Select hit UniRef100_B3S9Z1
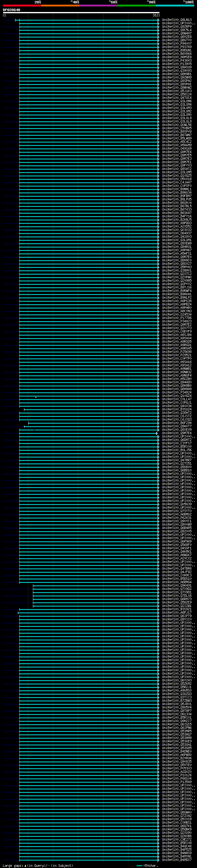The image size is (197, 868). pyautogui.click(x=176, y=609)
